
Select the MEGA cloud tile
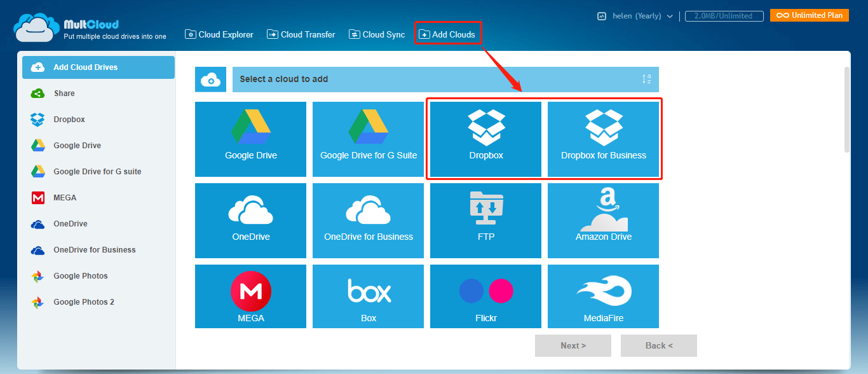click(250, 296)
